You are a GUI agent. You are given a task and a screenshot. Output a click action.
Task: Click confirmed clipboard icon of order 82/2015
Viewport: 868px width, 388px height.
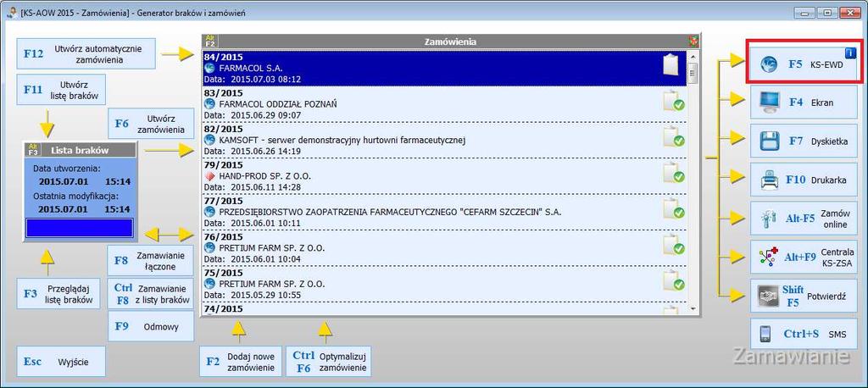[674, 136]
